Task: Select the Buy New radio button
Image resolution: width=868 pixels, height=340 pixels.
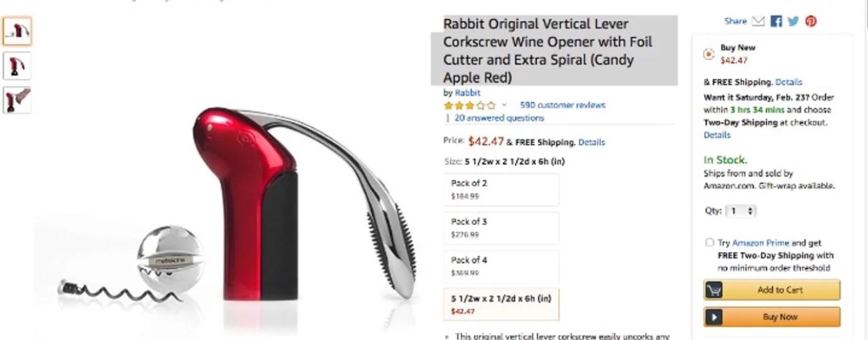Action: point(709,54)
